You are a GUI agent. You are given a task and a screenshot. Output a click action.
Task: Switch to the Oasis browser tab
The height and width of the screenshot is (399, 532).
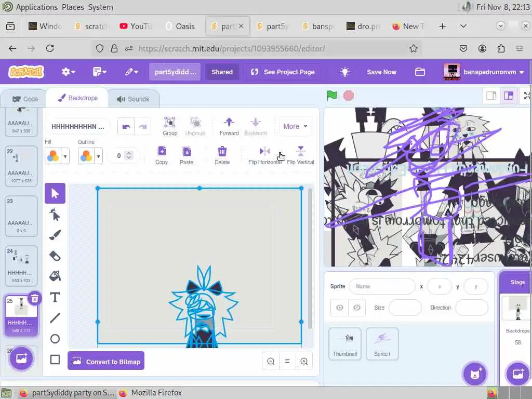click(x=180, y=26)
